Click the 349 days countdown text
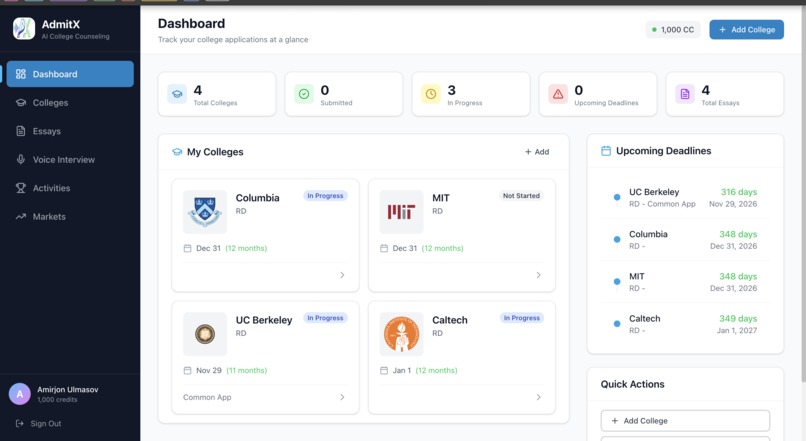Image resolution: width=806 pixels, height=441 pixels. point(738,319)
